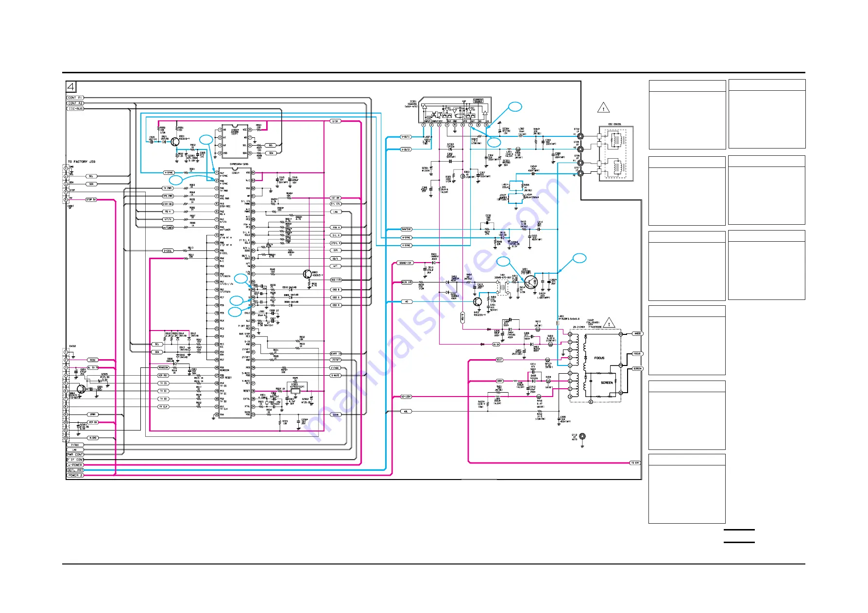Screen dimensions: 868x613
Task: Click the AV/TUNER signal tag
Action: (x=168, y=227)
